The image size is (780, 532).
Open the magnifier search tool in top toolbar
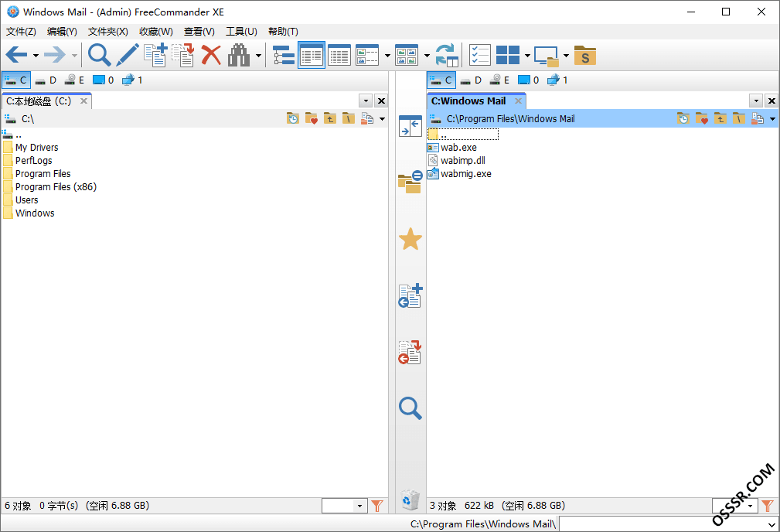coord(99,55)
